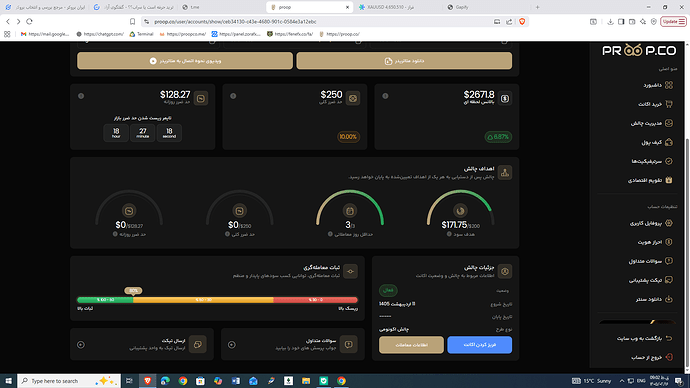Click the Wallet (کیف پول) sidebar icon
This screenshot has width=690, height=388.
tap(669, 142)
